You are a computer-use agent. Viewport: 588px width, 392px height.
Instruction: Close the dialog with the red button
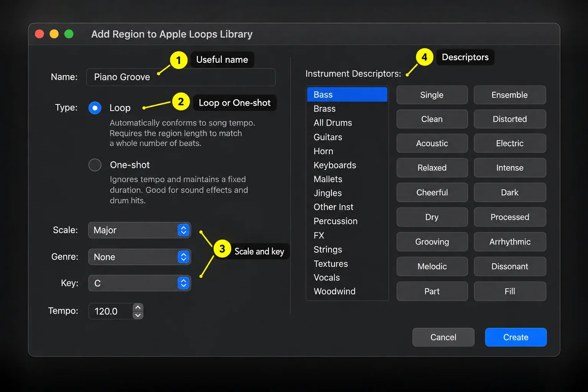[39, 34]
